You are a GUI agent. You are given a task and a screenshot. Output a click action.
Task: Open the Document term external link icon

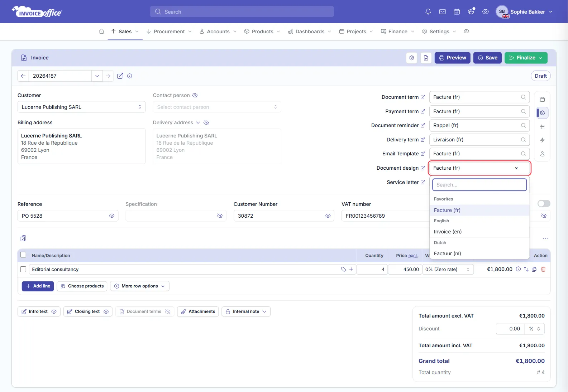pyautogui.click(x=423, y=97)
